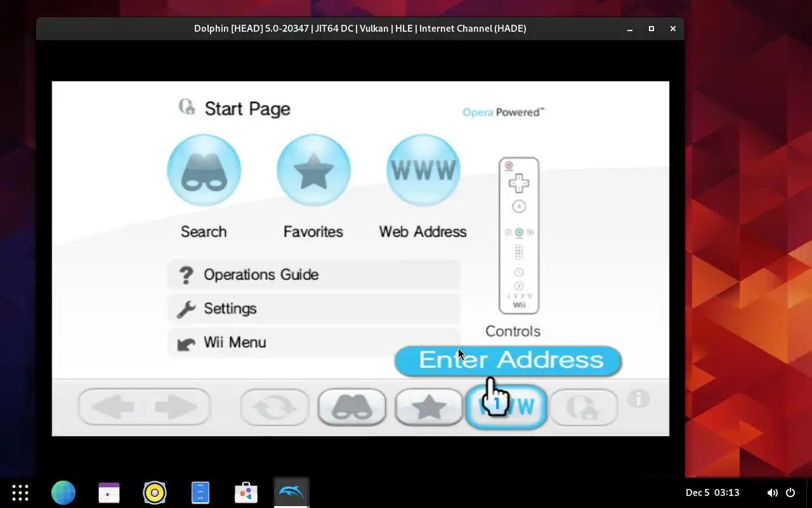This screenshot has width=812, height=508.
Task: Open the software store bag icon
Action: click(x=246, y=493)
